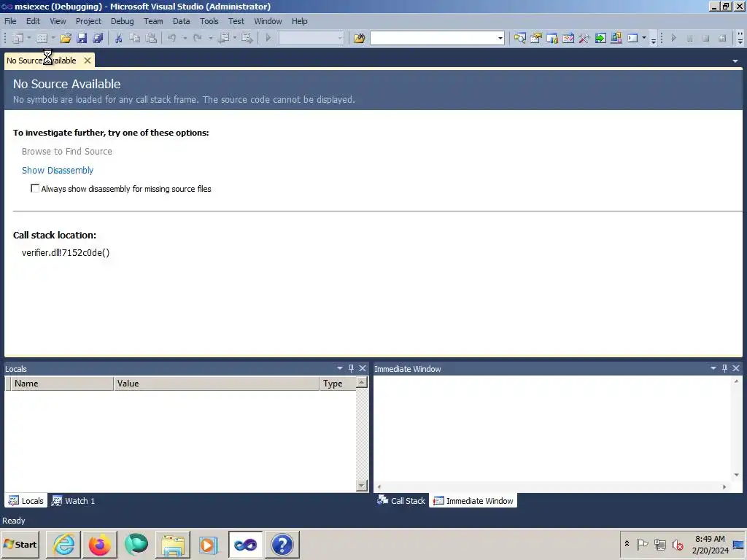Open the Locals panel window position dropdown
The width and height of the screenshot is (747, 560).
click(340, 368)
